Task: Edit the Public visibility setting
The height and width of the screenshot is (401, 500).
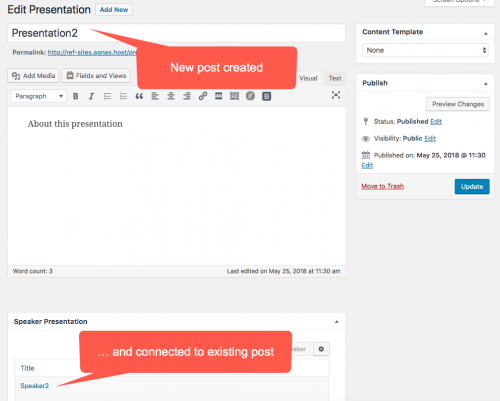Action: click(430, 139)
